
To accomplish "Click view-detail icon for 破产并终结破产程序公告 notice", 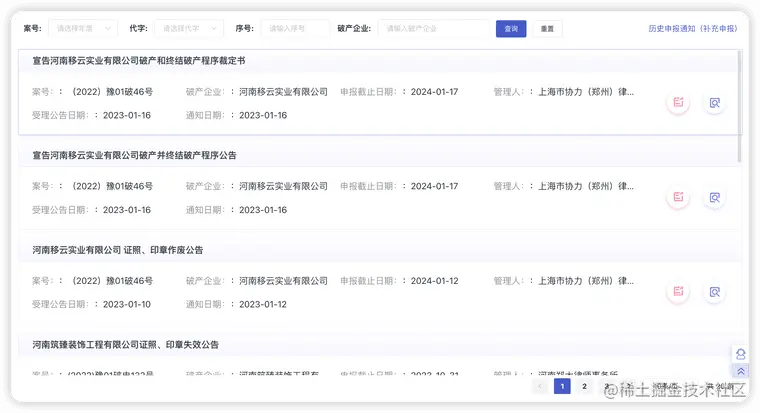I will pos(714,197).
